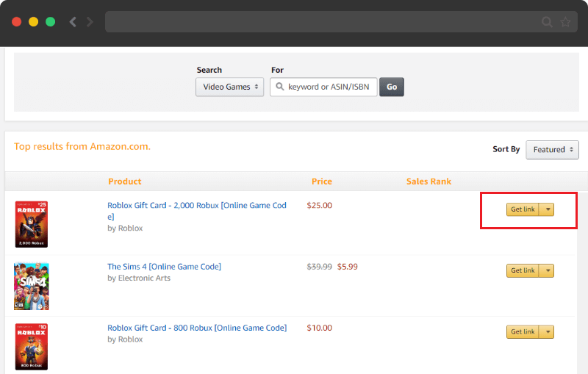
Task: Click the $39.99 struck-through price
Action: (320, 267)
